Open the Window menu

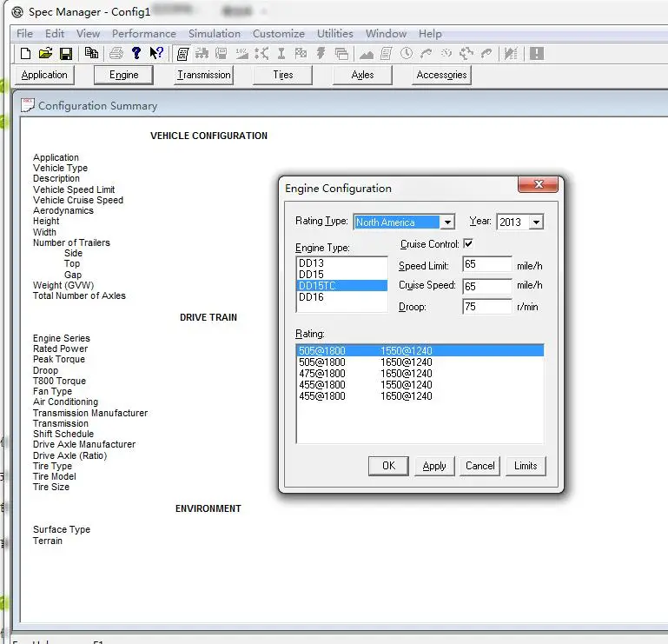(x=386, y=34)
